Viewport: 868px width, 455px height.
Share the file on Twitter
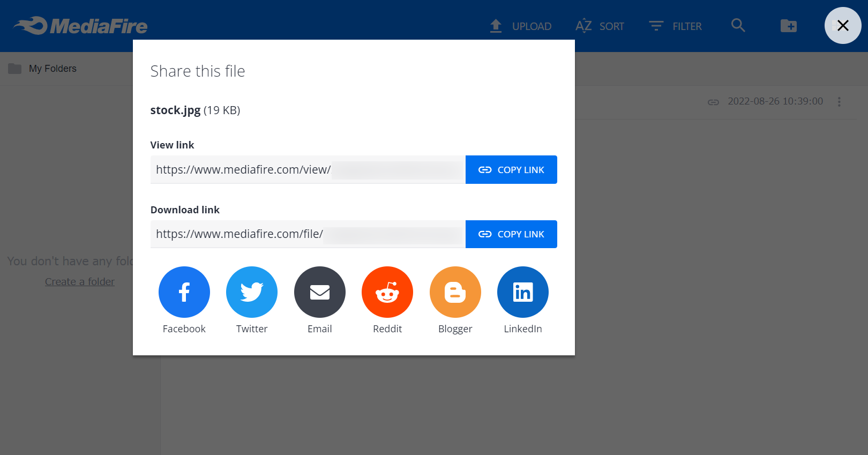click(252, 292)
